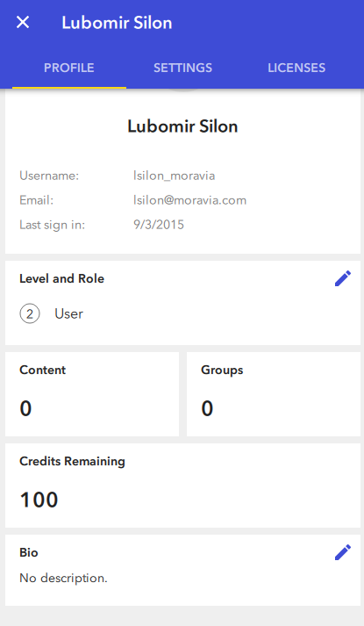Click the Credits Remaining heading

point(72,461)
